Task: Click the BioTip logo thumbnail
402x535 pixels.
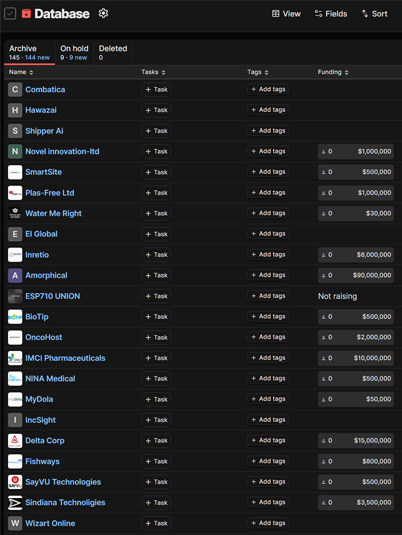Action: point(15,317)
